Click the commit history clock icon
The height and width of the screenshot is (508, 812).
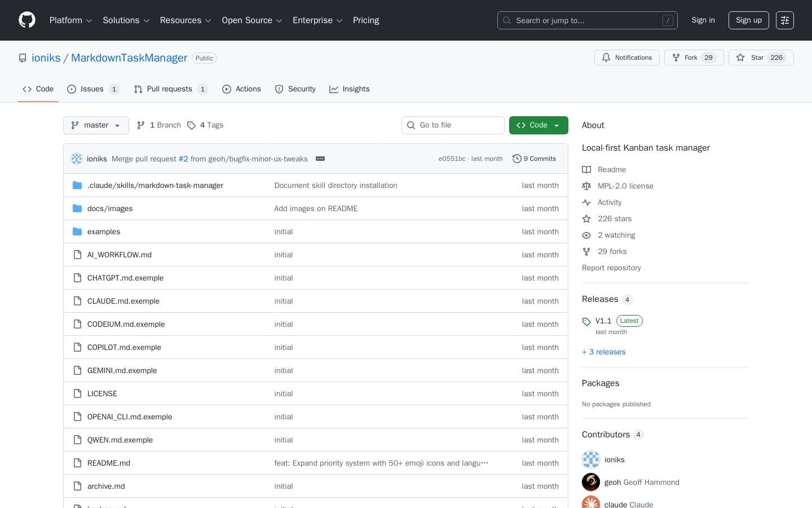(x=517, y=159)
